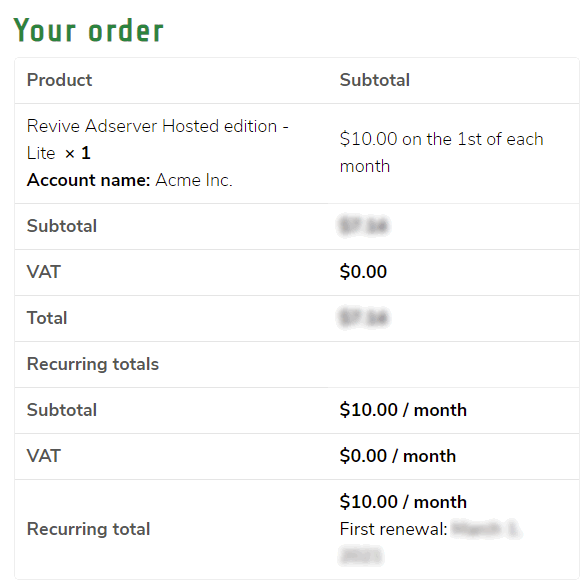Click the blurred Total amount
The width and height of the screenshot is (587, 588).
(x=363, y=318)
